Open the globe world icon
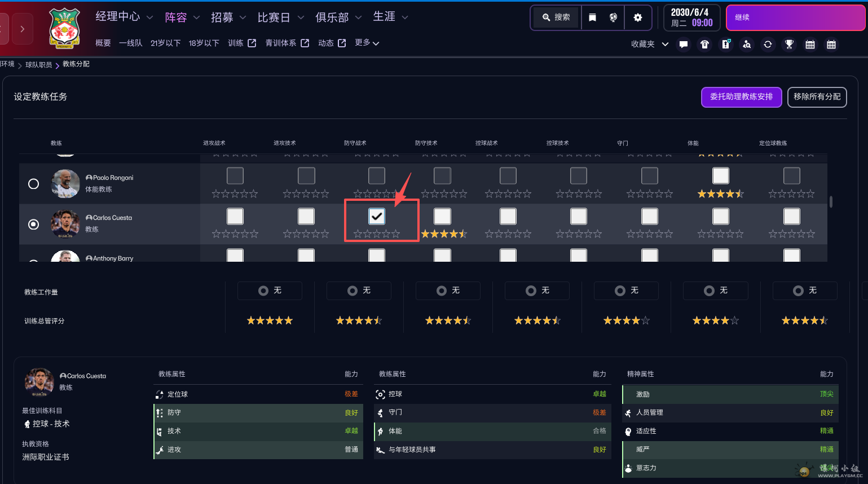 [613, 17]
